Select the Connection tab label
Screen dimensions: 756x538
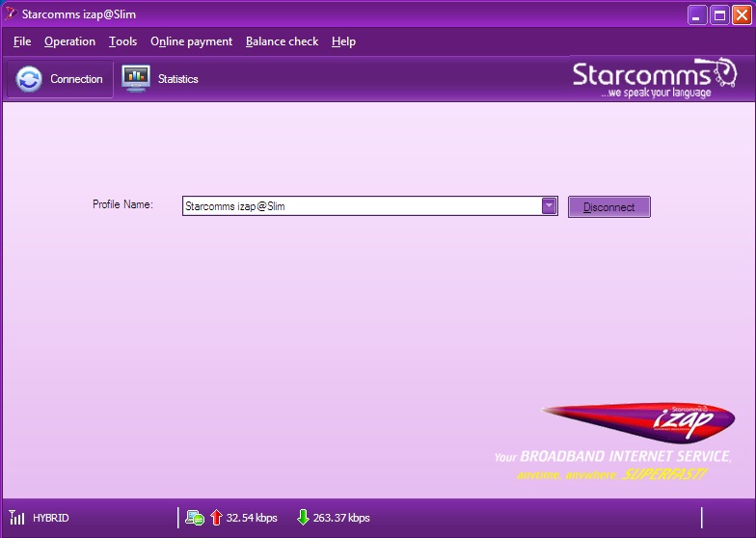click(x=76, y=79)
